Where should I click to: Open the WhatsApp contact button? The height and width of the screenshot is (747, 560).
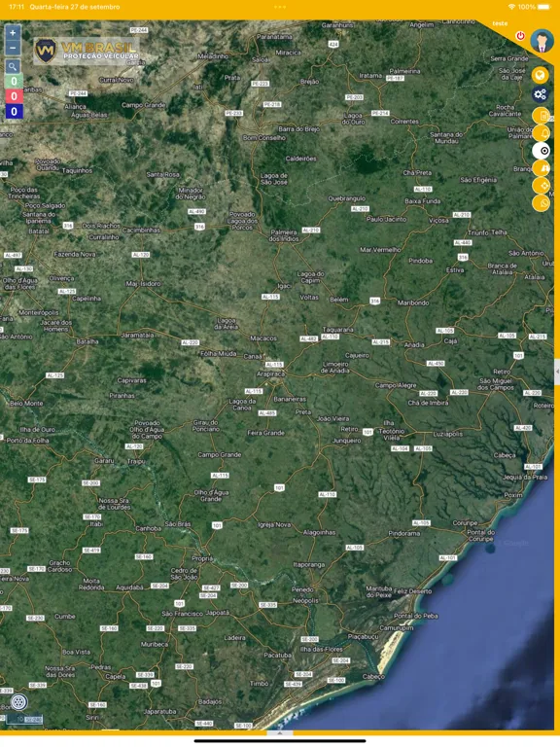(542, 203)
